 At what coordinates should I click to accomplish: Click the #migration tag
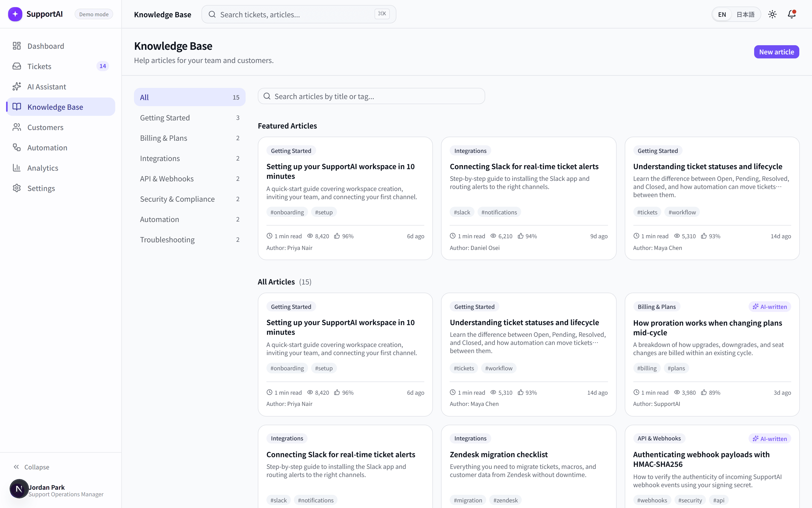[468, 500]
